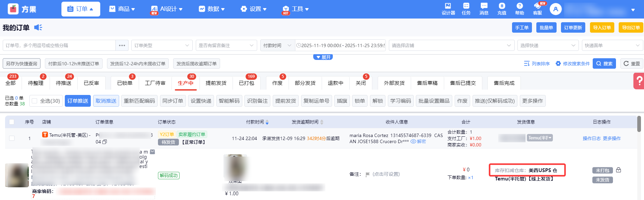644x200 pixels.
Task: Click the 付款后10-12h未推送订单 quick filter
Action: pyautogui.click(x=74, y=64)
